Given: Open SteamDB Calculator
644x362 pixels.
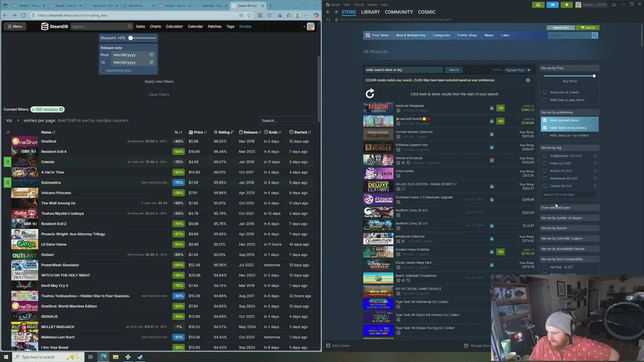Looking at the screenshot, I should (175, 26).
